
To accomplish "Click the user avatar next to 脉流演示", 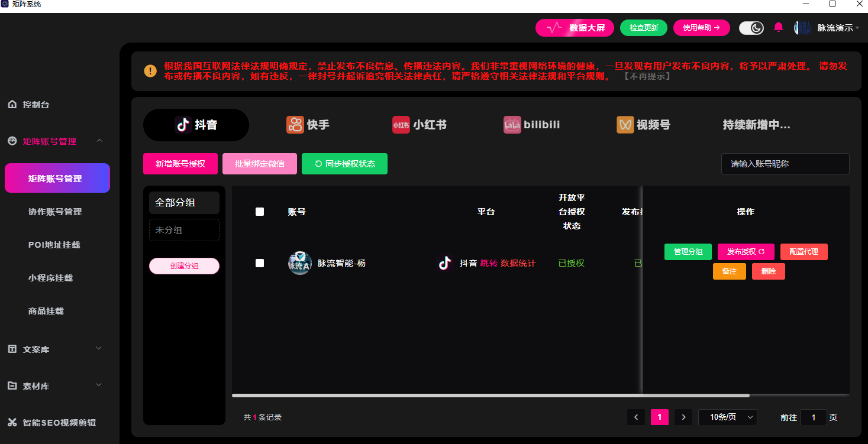I will [803, 28].
